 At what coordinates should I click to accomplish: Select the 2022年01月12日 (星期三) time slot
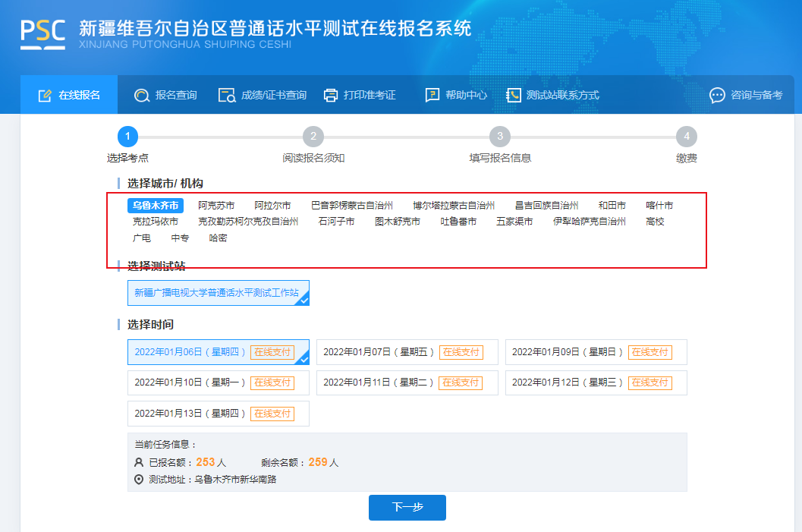coord(596,382)
